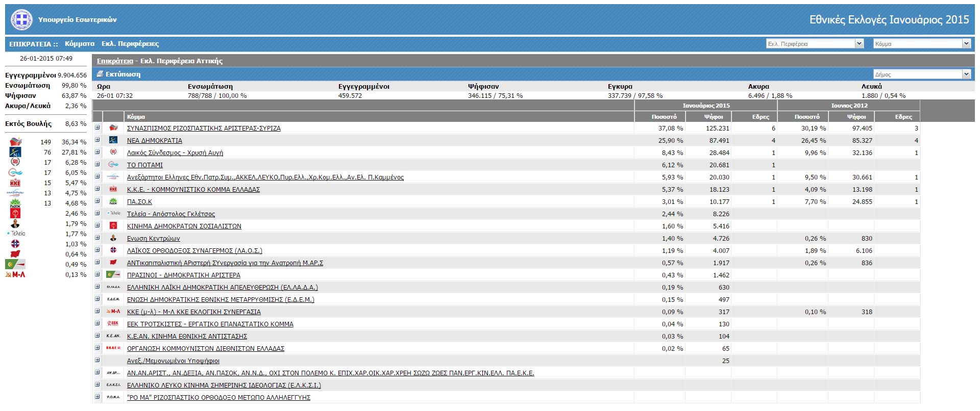Open K.K.E. - ΚΟΜΜΟΥΝΙΣΤΙΚΟ ΚΟΜΜΑ ΕΛΛΑΔΑΣ link

(193, 190)
